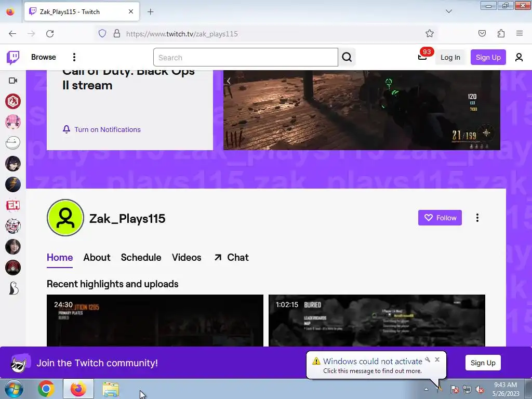
Task: Open the notifications inbox with 93 badge
Action: click(x=422, y=57)
